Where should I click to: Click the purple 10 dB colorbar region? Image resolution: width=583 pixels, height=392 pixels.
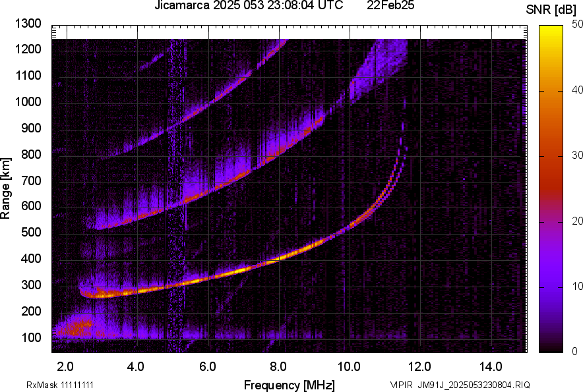point(551,287)
